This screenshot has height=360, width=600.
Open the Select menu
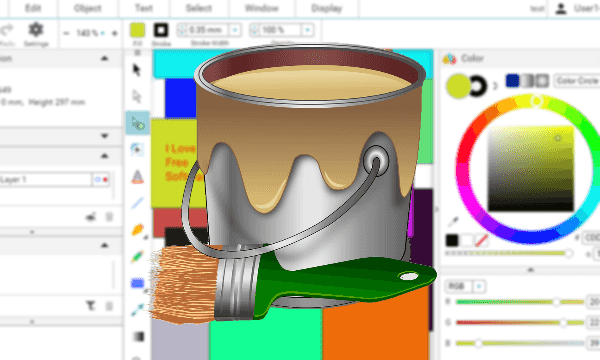pos(199,8)
